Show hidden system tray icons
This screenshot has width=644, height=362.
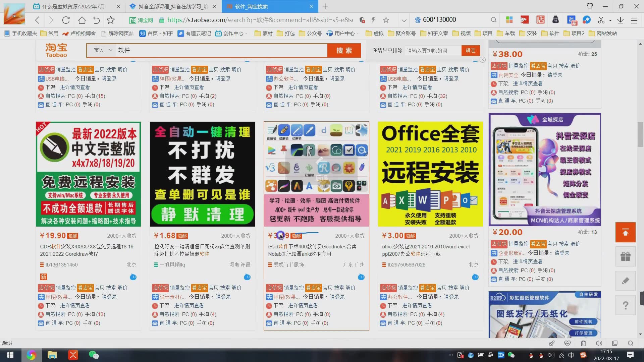click(450, 355)
